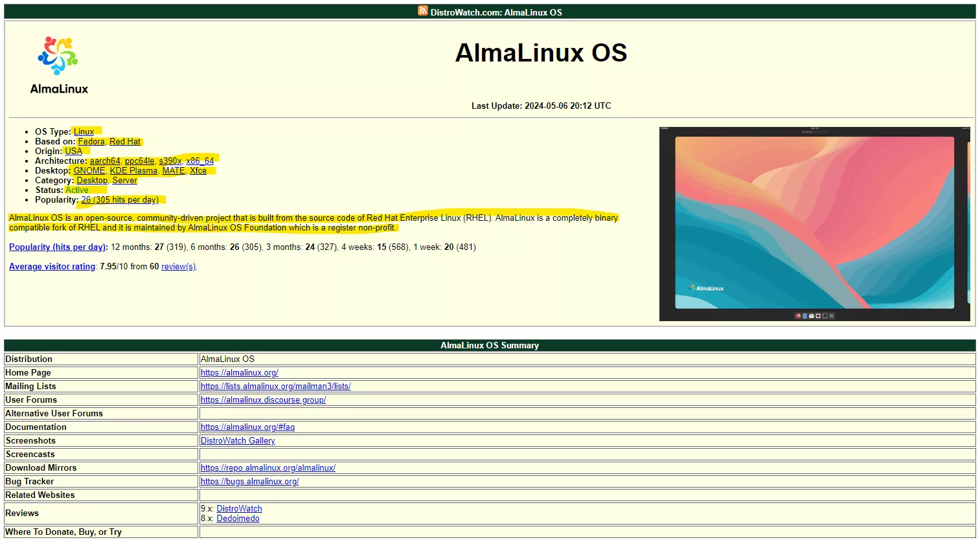Click the Documentation row label
The width and height of the screenshot is (980, 540).
coord(36,427)
